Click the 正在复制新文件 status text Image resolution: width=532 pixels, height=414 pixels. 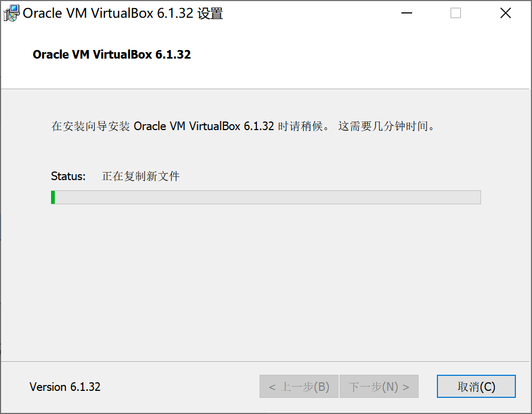click(x=140, y=176)
